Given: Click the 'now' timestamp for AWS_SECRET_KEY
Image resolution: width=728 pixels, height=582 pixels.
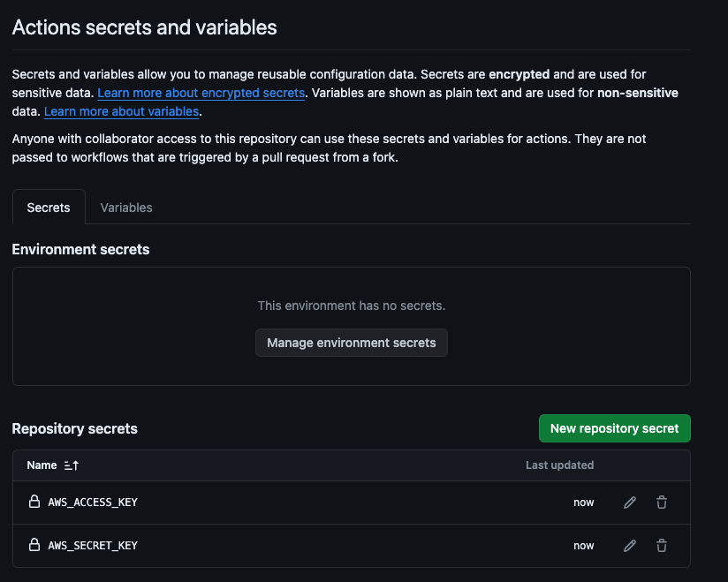Looking at the screenshot, I should point(583,545).
